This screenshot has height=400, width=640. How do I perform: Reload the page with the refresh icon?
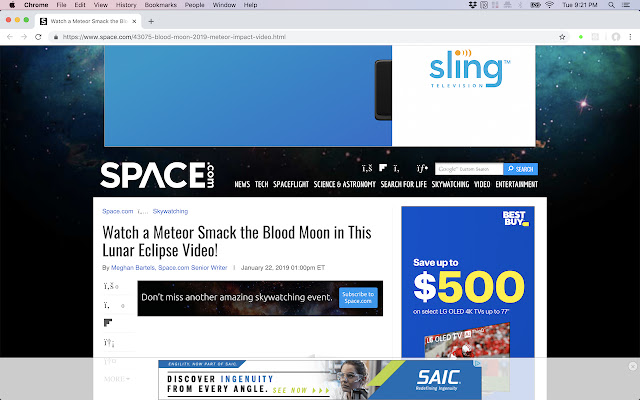[38, 37]
